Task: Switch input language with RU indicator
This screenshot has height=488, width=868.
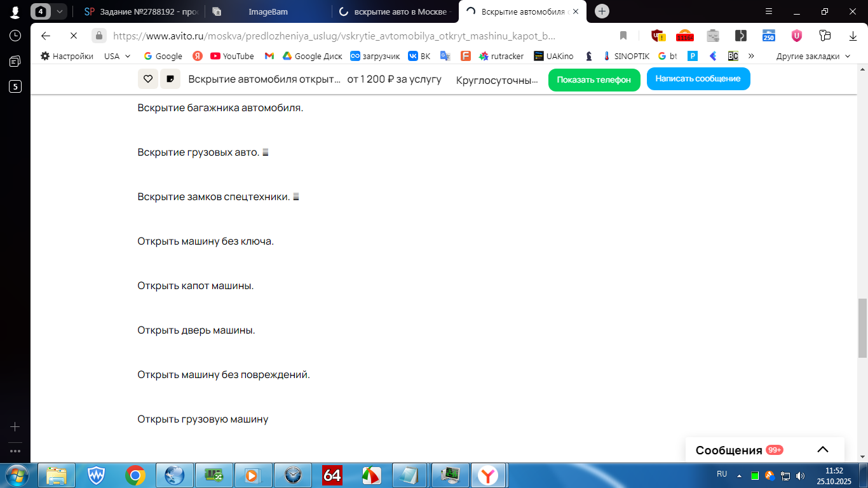Action: pos(722,474)
